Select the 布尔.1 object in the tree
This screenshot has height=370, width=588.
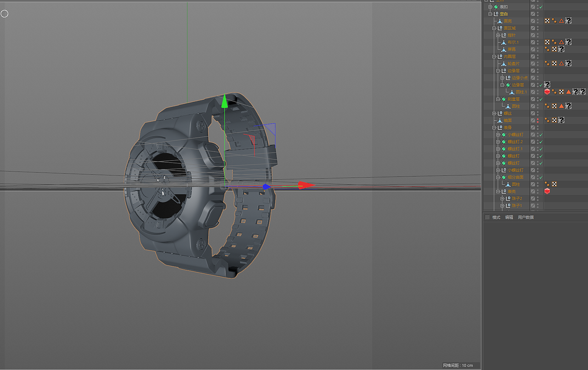[x=513, y=42]
